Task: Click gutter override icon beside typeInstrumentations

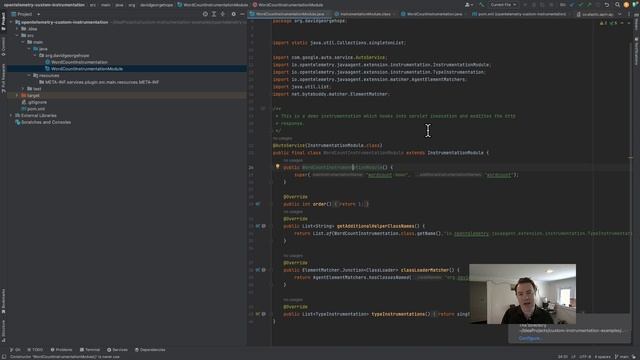Action: [258, 314]
